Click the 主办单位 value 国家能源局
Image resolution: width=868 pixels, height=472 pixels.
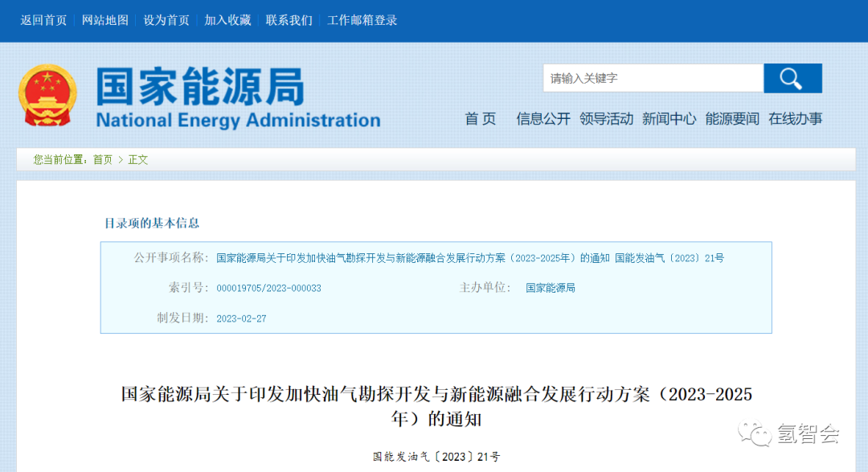point(551,288)
